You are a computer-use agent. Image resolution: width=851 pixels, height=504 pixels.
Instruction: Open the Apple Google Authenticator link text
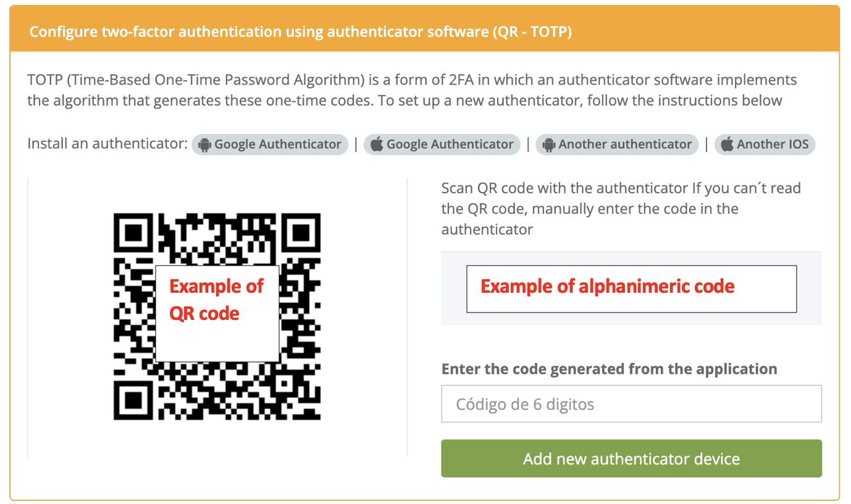pos(450,145)
